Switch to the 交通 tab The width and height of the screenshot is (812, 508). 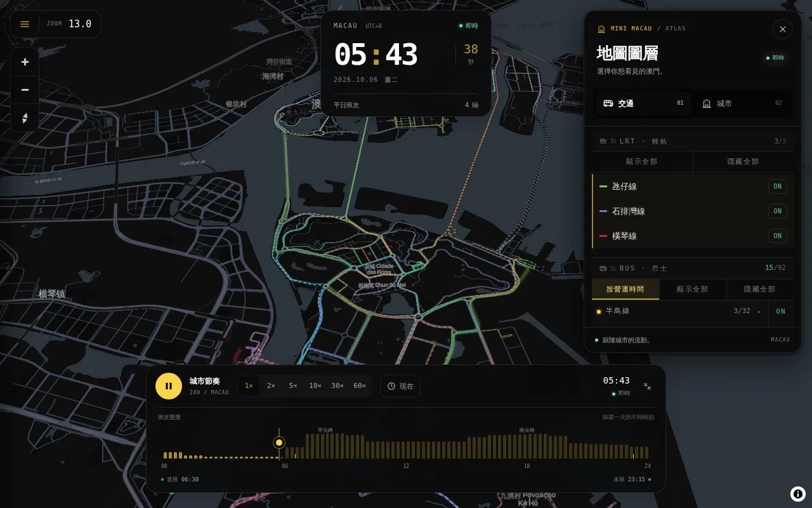point(643,104)
